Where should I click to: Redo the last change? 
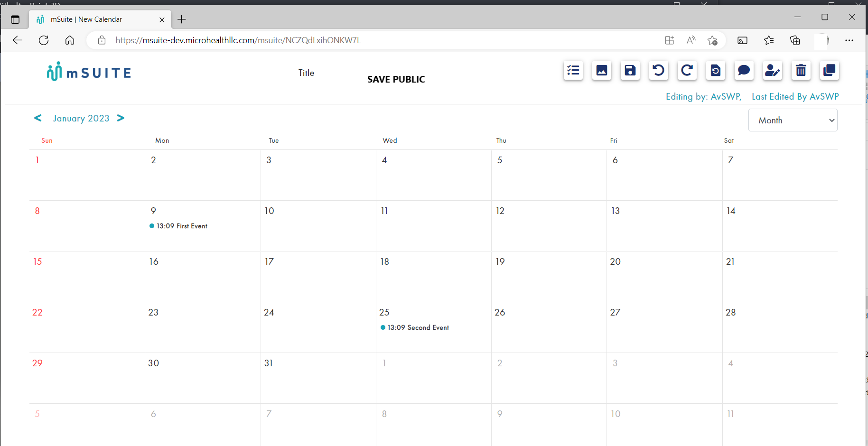tap(687, 70)
